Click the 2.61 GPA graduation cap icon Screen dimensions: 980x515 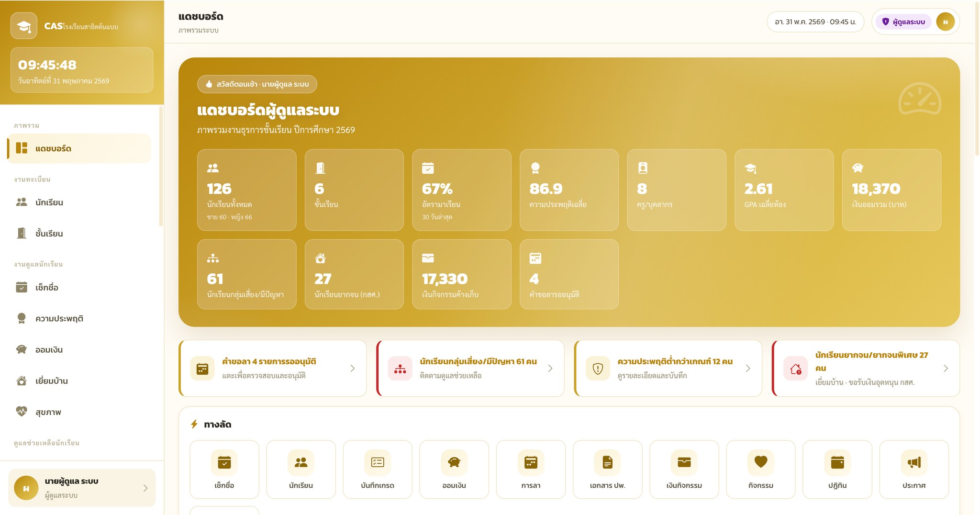[750, 168]
